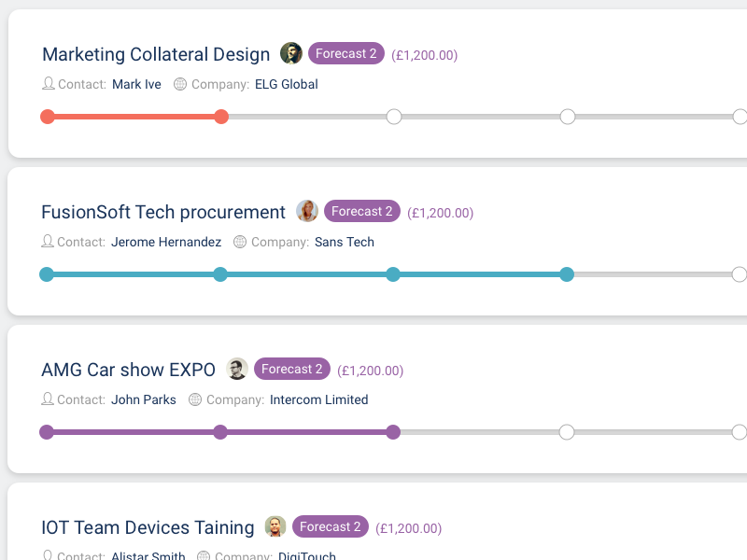
Task: Open contact Jerome Hernandez
Action: (x=166, y=242)
